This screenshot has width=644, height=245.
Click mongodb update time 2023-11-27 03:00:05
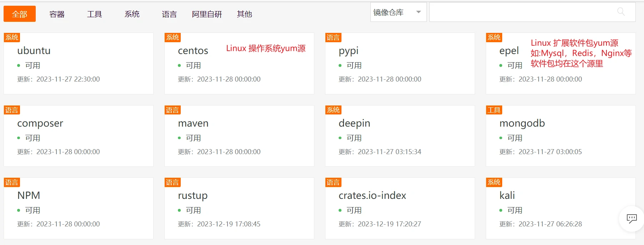(x=550, y=152)
